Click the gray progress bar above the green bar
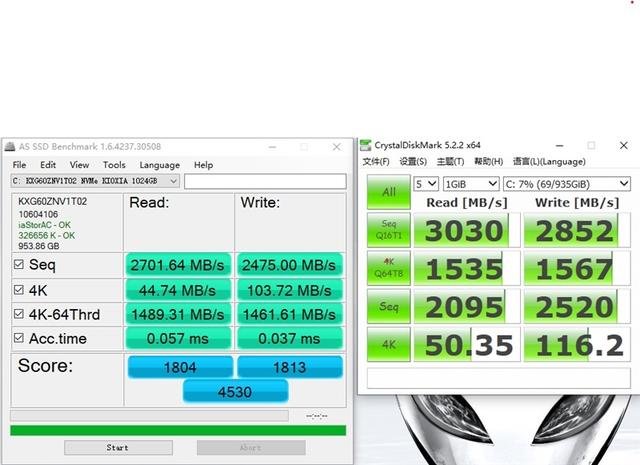Image resolution: width=640 pixels, height=465 pixels. tap(149, 416)
